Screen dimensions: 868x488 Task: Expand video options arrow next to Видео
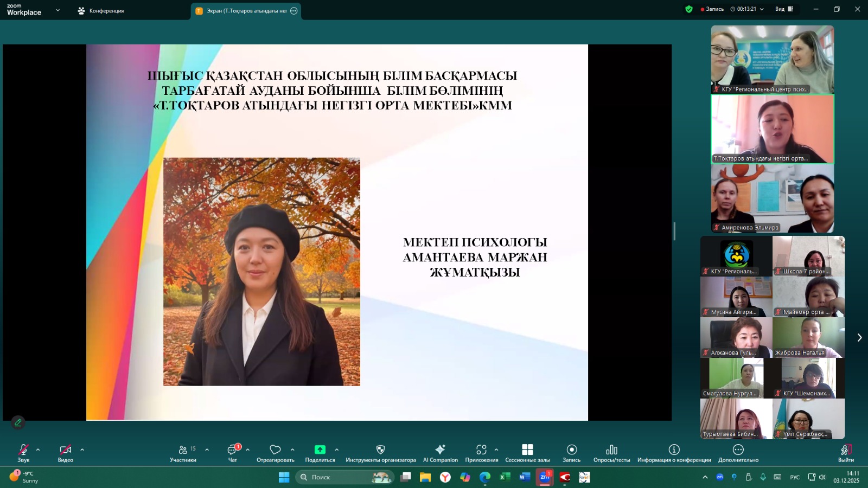click(82, 450)
